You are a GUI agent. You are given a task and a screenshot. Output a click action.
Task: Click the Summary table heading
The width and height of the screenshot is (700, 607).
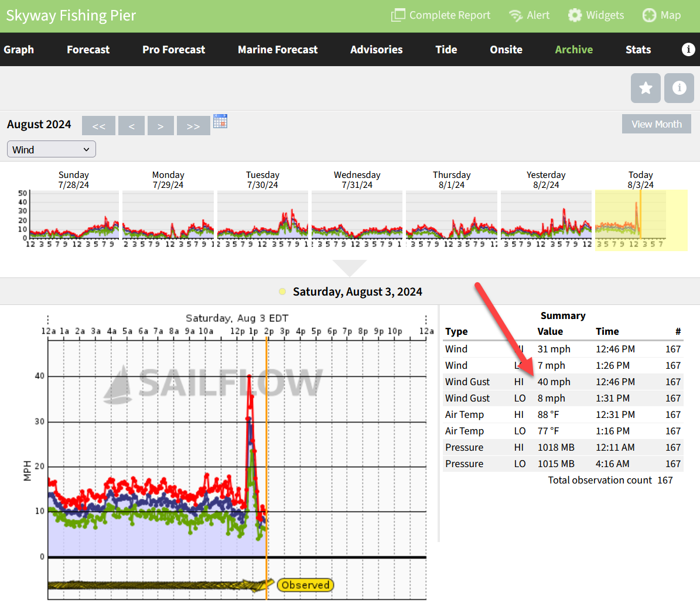pyautogui.click(x=562, y=315)
